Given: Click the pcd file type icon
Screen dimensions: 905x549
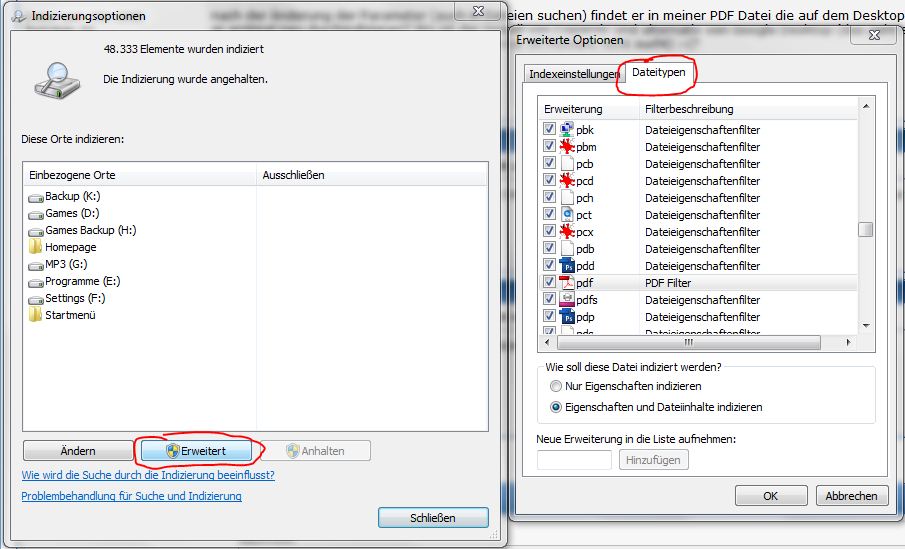Looking at the screenshot, I should [x=567, y=180].
